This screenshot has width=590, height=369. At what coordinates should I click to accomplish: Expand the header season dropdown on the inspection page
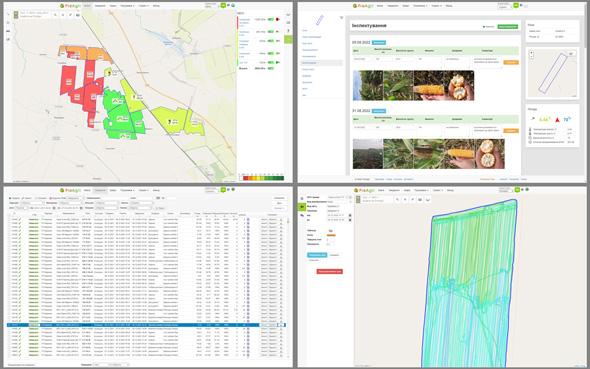click(503, 7)
